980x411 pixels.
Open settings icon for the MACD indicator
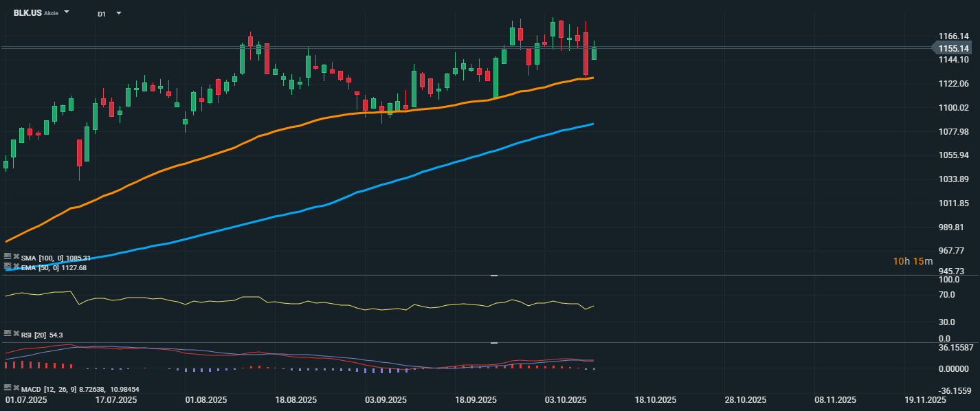(x=8, y=388)
